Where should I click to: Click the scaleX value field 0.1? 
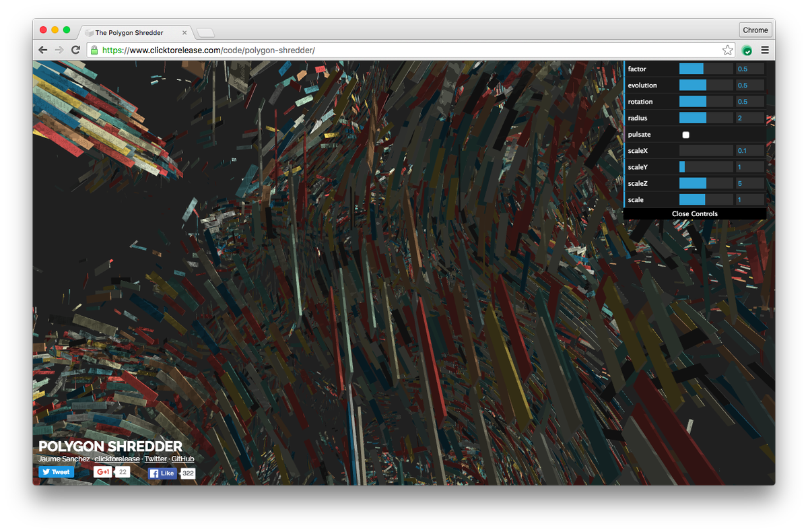(750, 151)
